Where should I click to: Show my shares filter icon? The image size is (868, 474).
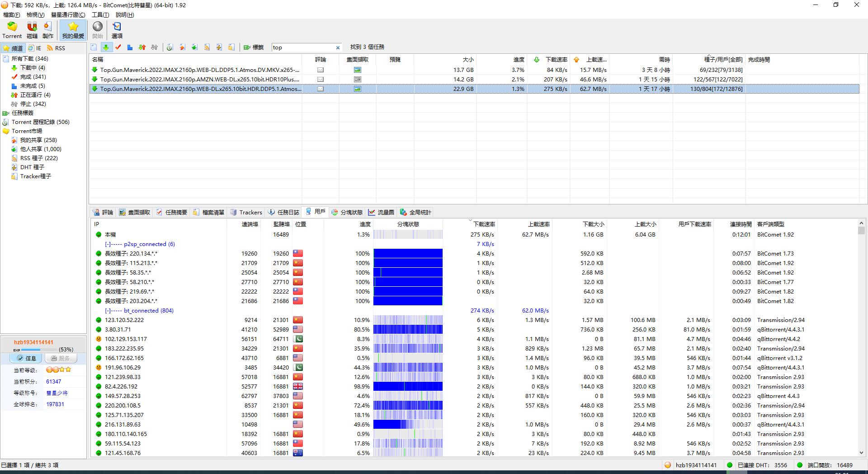pyautogui.click(x=182, y=47)
